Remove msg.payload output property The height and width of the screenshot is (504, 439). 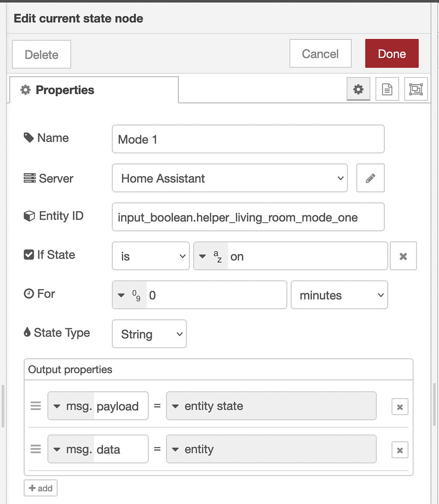pyautogui.click(x=400, y=407)
